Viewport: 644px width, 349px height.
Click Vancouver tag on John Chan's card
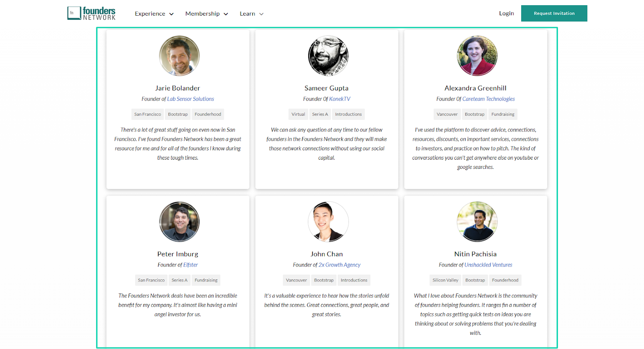pyautogui.click(x=296, y=280)
